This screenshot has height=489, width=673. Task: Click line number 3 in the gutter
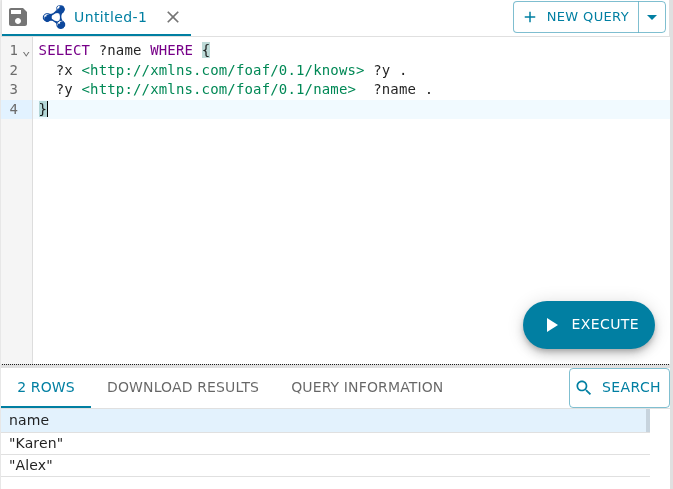point(14,89)
